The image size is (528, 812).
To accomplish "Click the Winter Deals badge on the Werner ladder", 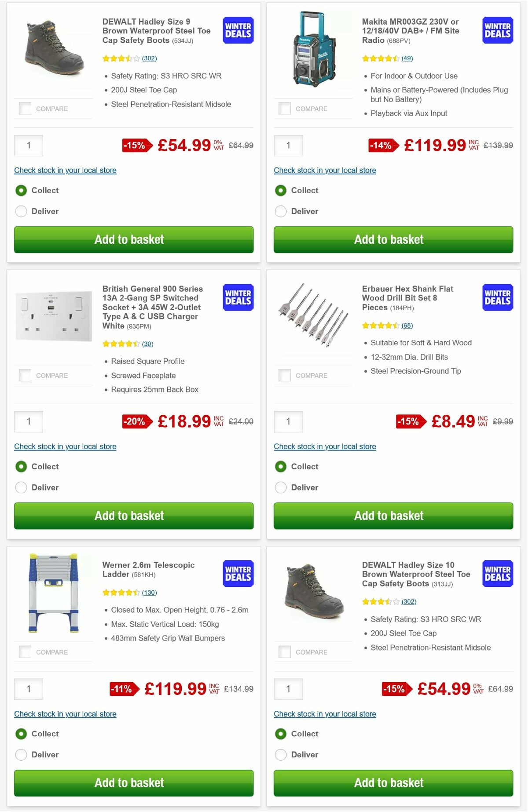I will click(237, 573).
